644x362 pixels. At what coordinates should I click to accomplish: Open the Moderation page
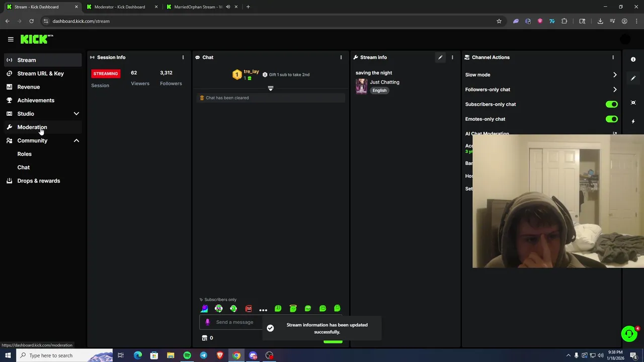[42, 127]
